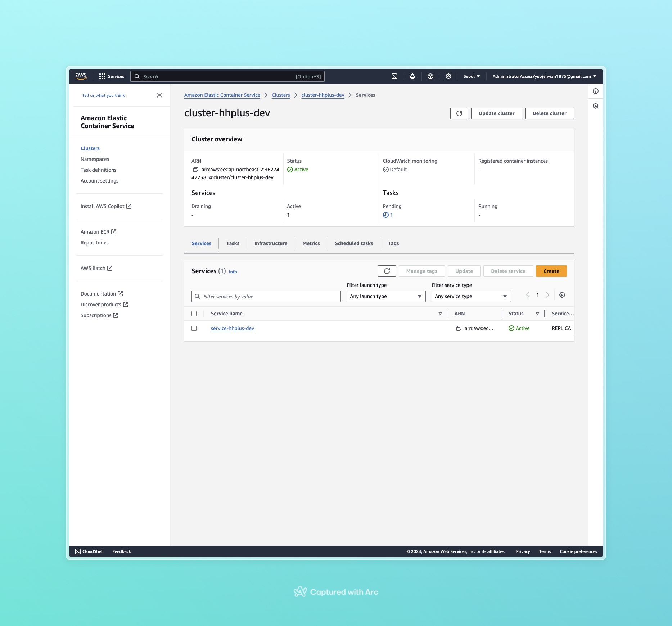Click Delete cluster button
Screen dimensions: 672x626
pyautogui.click(x=549, y=113)
